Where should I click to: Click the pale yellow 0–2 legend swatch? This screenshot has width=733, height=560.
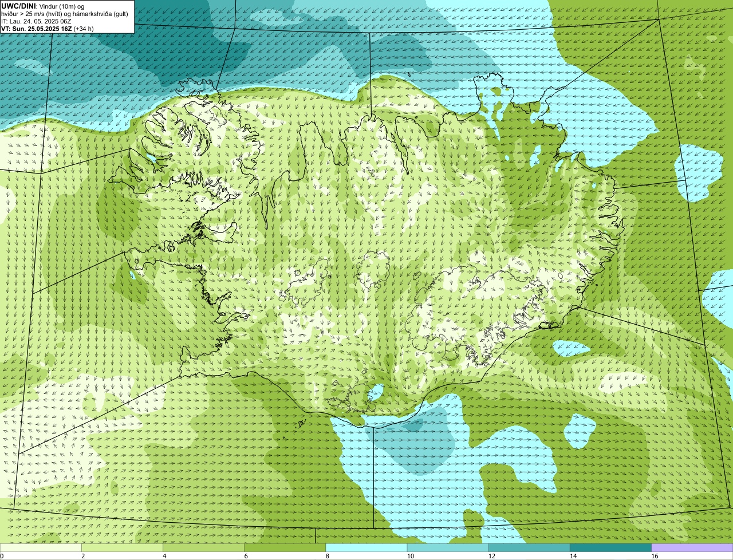point(41,548)
